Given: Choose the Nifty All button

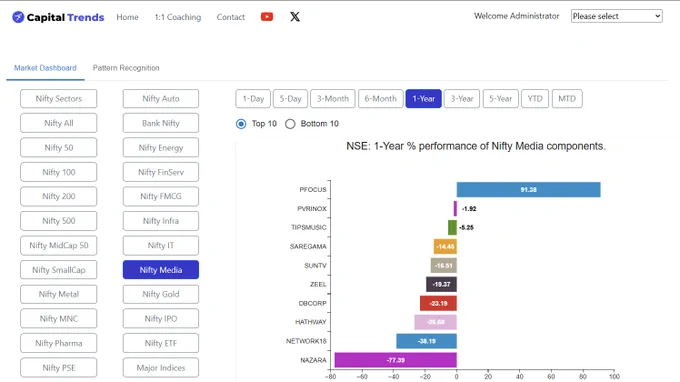Looking at the screenshot, I should pyautogui.click(x=59, y=123).
